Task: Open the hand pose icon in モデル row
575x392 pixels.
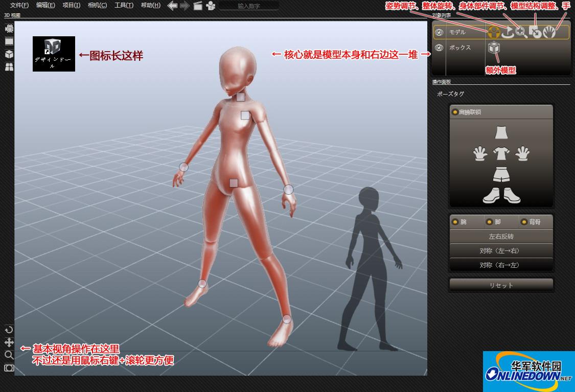Action: [549, 33]
